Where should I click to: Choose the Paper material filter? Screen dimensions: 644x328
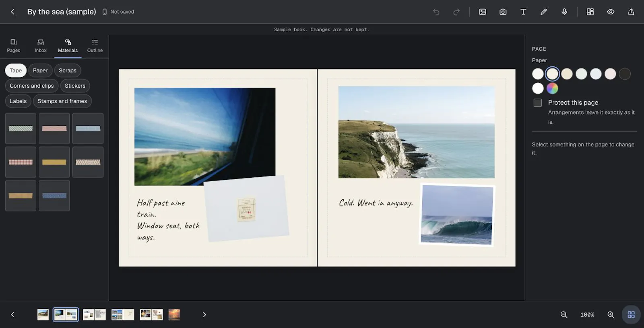click(40, 70)
